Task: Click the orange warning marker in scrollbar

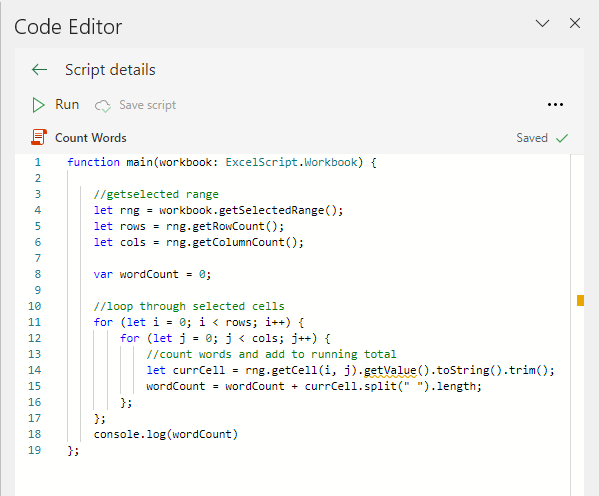Action: pos(580,300)
